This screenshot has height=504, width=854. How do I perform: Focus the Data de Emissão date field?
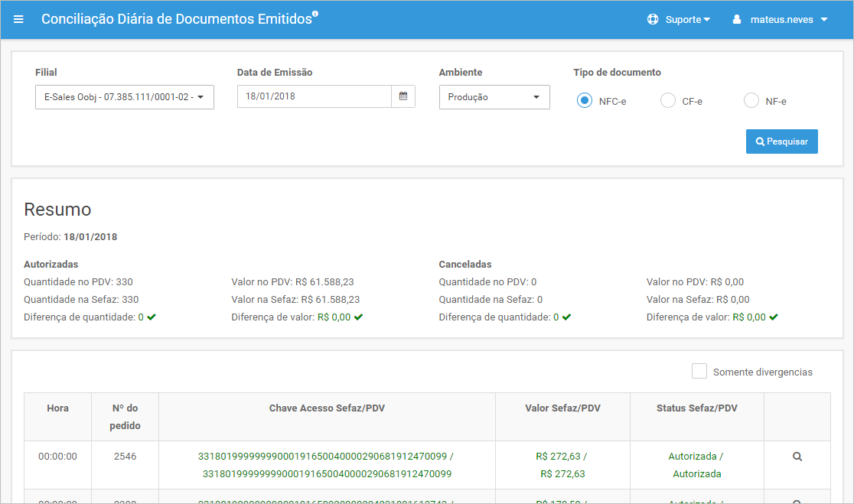[x=315, y=96]
